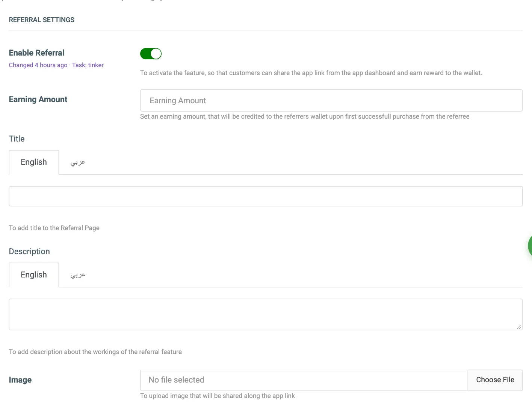Click into the Title text field

click(266, 196)
